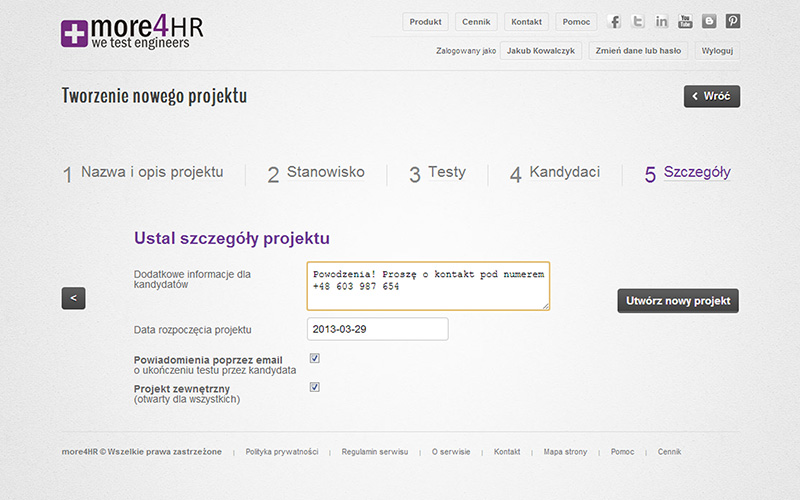Go to step 3 Testy
800x500 pixels.
coord(437,173)
